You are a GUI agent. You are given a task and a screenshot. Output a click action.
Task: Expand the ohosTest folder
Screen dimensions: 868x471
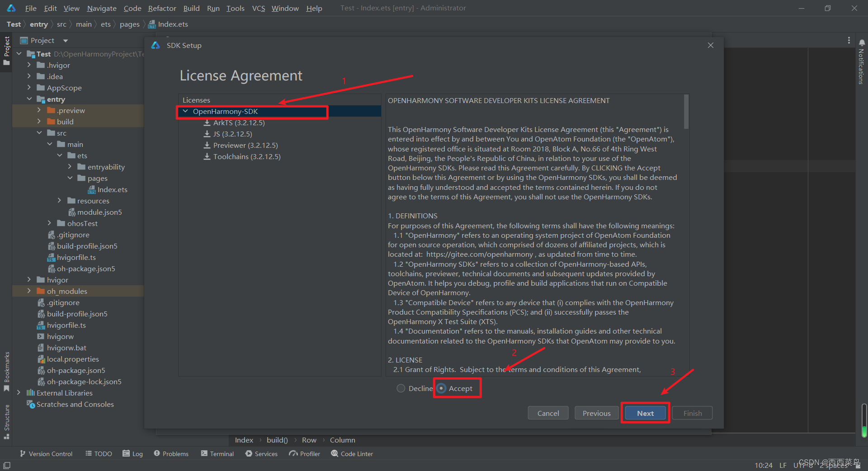49,223
